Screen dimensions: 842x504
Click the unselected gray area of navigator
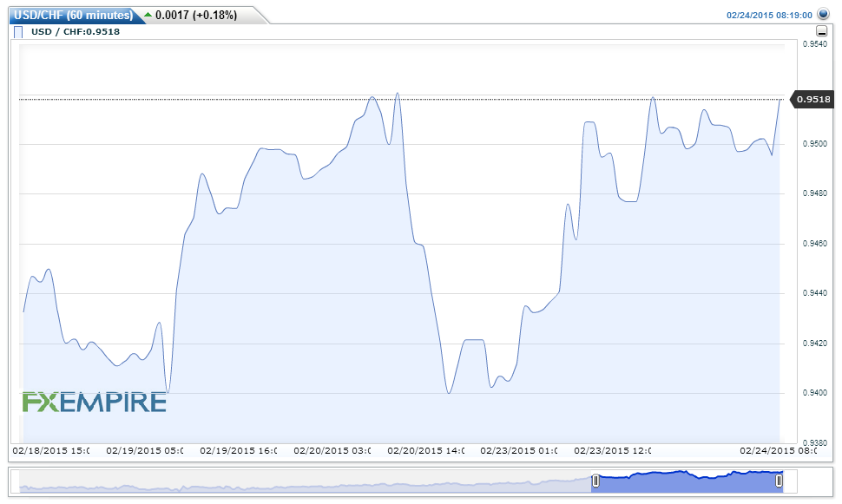click(306, 481)
